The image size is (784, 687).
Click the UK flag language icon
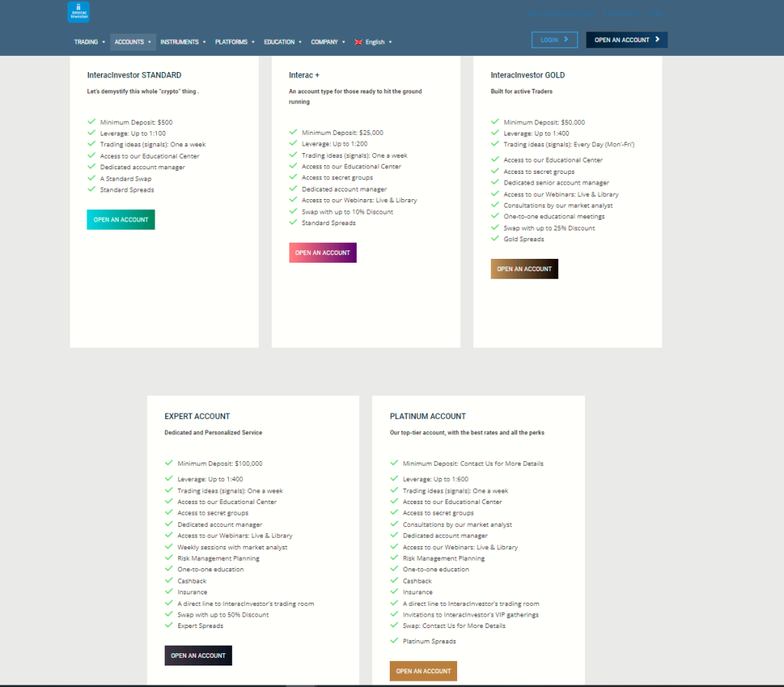(x=358, y=42)
